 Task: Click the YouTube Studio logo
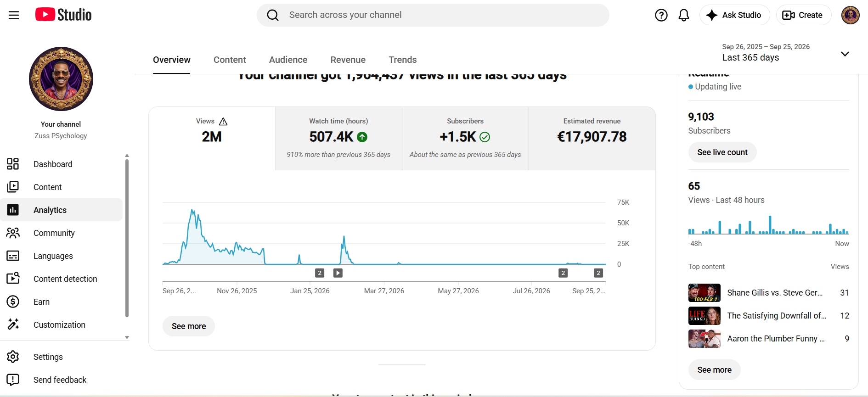coord(63,15)
